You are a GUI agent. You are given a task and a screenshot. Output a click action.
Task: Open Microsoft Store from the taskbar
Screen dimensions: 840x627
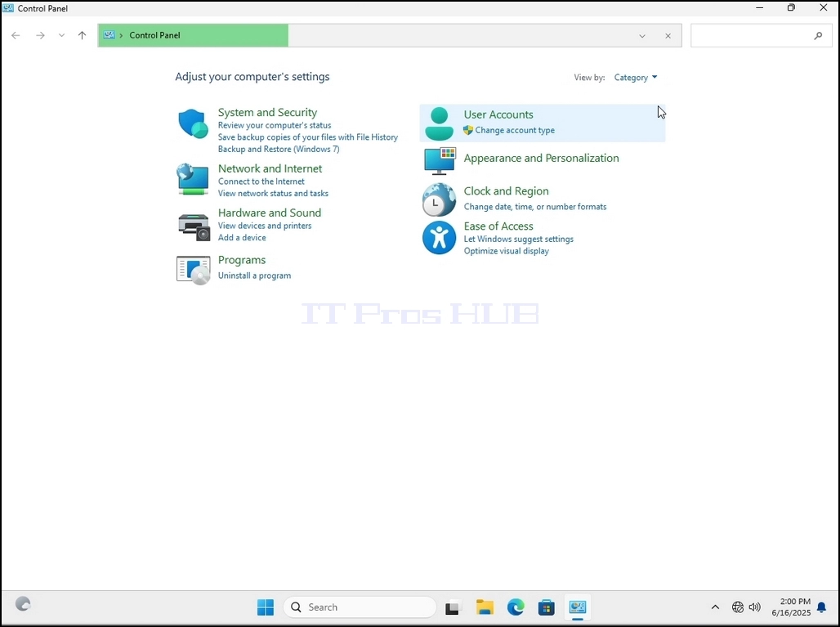tap(547, 607)
